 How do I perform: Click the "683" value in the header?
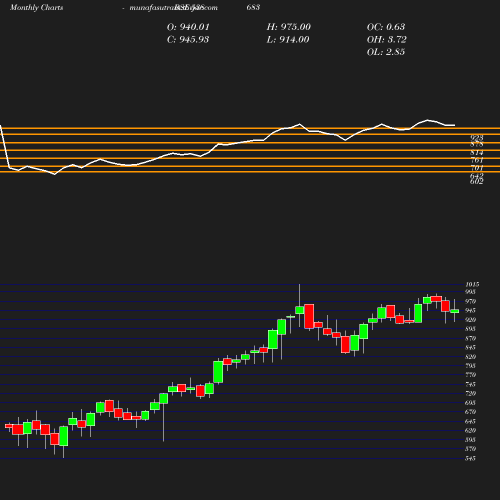pos(253,7)
